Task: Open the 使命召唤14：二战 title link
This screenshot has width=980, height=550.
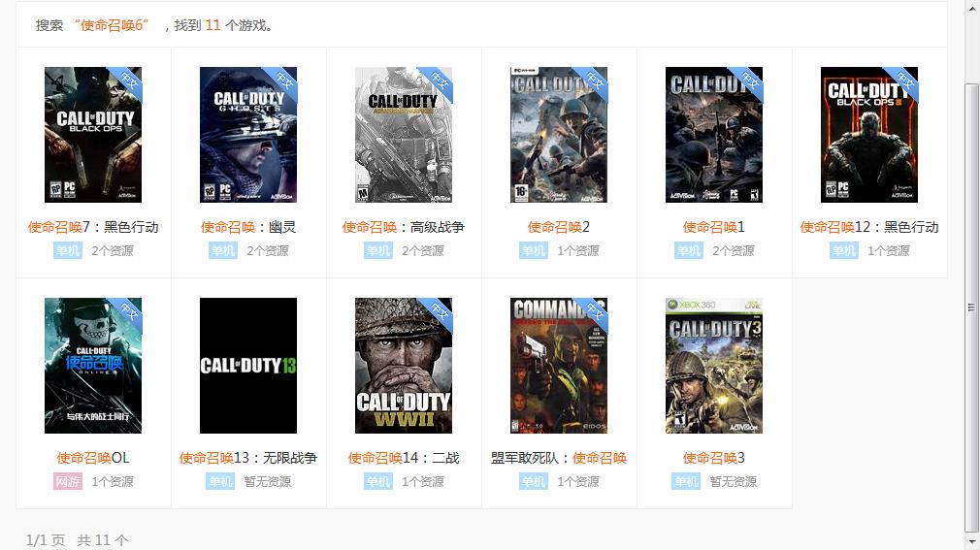Action: [404, 458]
